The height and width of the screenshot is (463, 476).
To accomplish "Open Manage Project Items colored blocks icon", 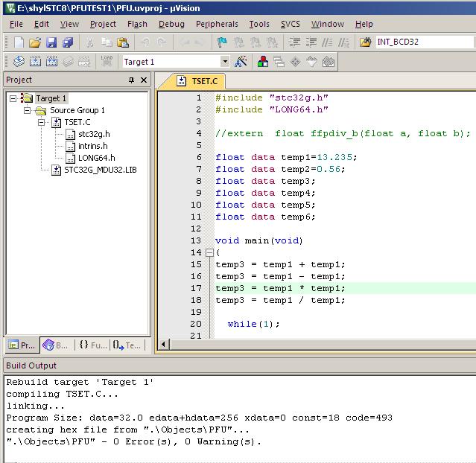I will (263, 62).
